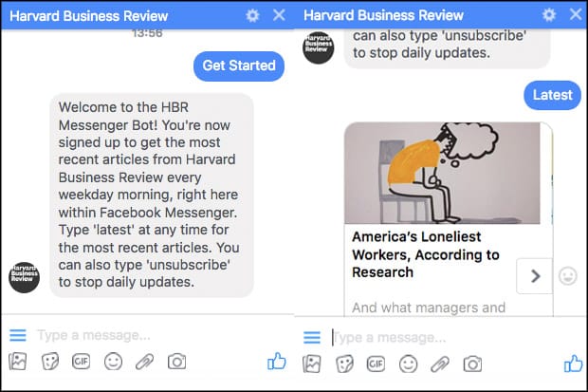Image resolution: width=588 pixels, height=392 pixels.
Task: Open America's Loneliest Workers article thumbnail
Action: coord(443,173)
